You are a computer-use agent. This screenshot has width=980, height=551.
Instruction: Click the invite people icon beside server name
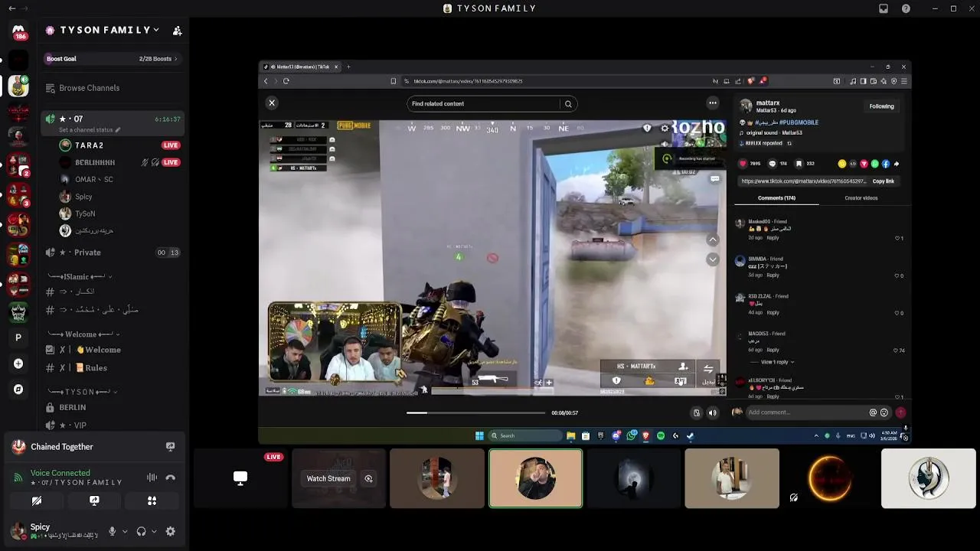pos(177,31)
